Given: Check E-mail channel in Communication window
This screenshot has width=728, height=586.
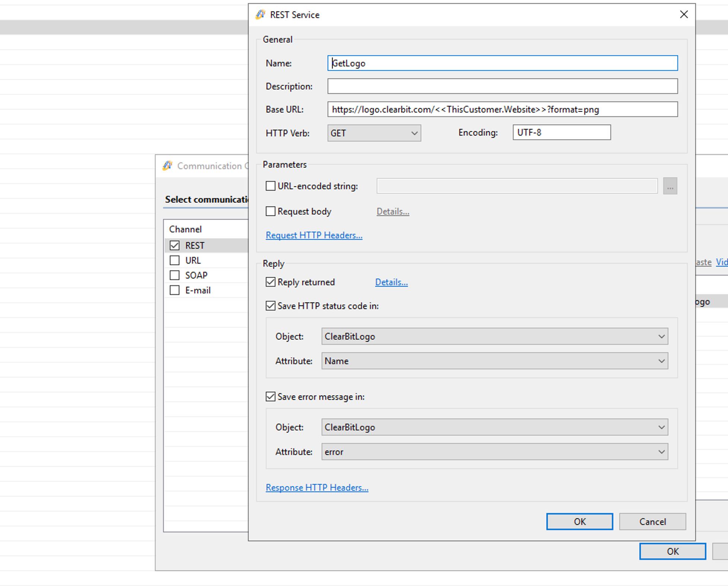Looking at the screenshot, I should click(175, 290).
